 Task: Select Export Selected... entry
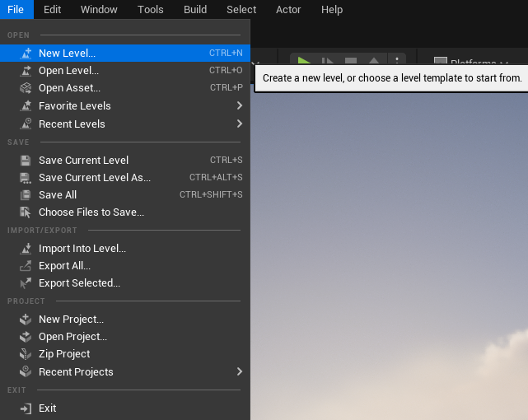125,283
